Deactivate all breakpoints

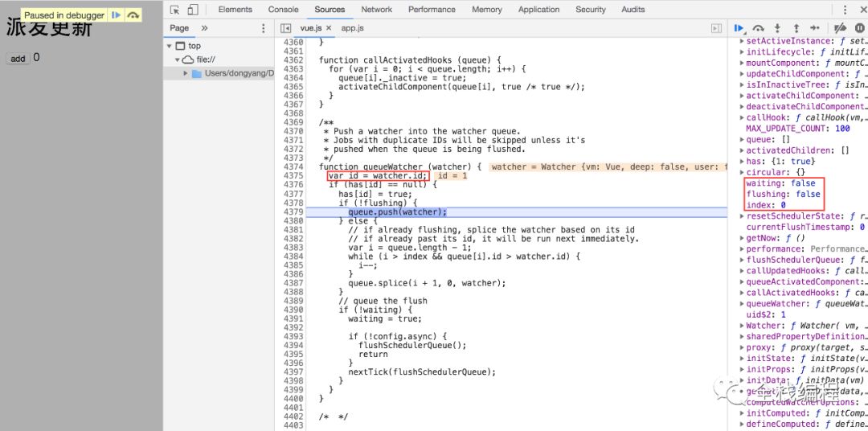(840, 28)
